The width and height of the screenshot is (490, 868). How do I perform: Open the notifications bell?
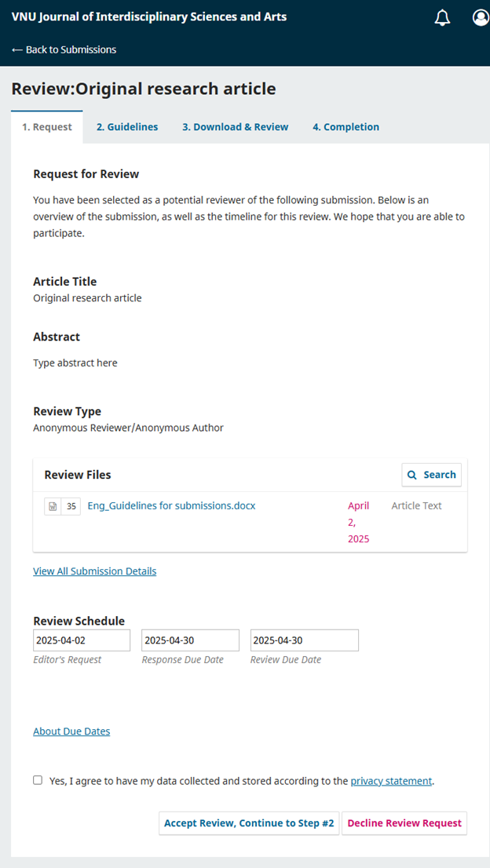(x=442, y=18)
